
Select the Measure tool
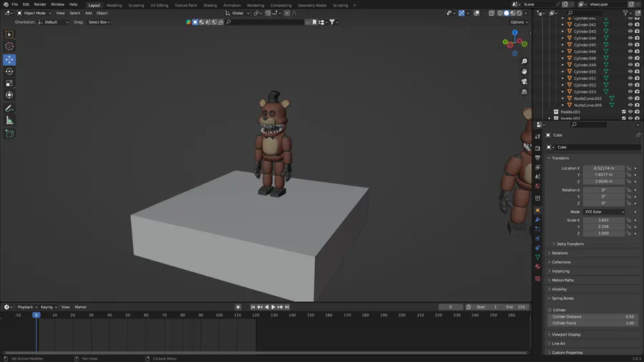click(x=9, y=121)
